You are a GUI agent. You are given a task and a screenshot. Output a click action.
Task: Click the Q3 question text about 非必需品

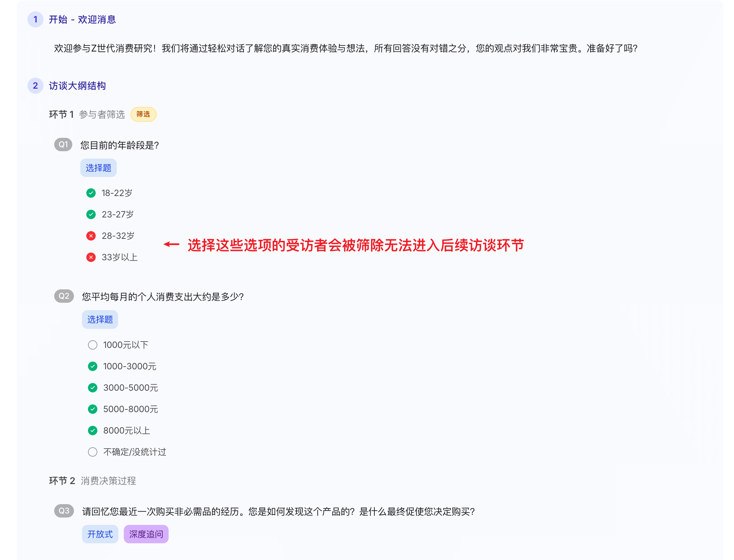pyautogui.click(x=278, y=511)
